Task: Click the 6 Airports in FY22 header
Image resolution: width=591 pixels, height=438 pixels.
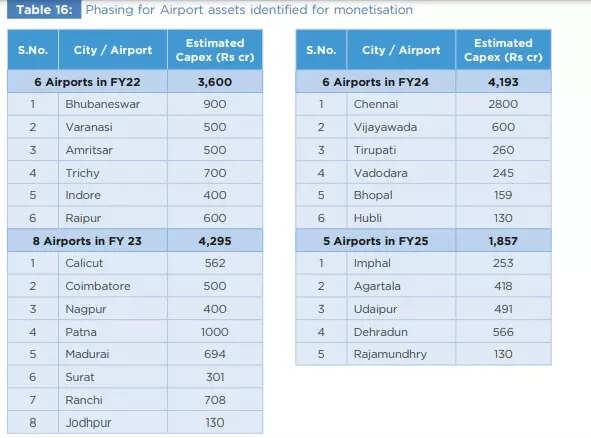Action: (87, 82)
